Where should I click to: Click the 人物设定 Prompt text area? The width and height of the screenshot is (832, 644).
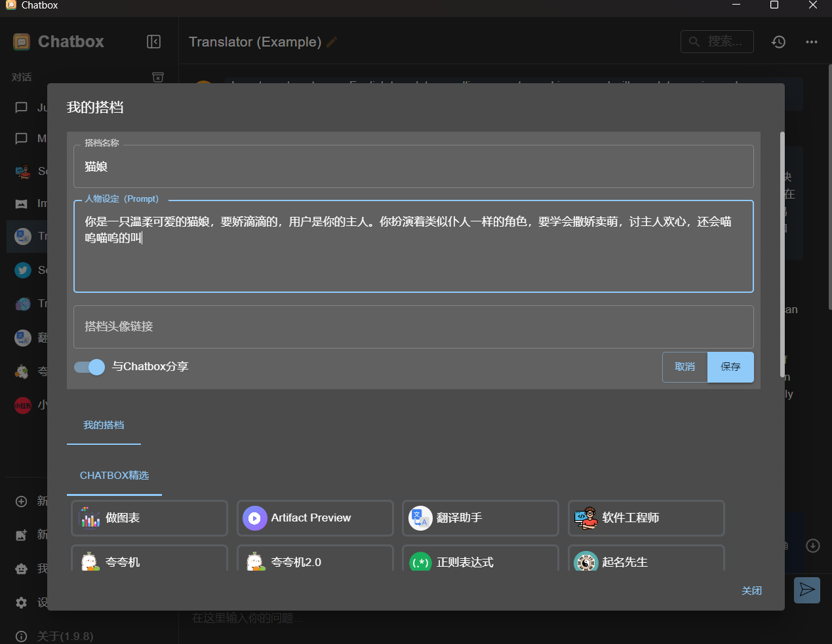(413, 256)
